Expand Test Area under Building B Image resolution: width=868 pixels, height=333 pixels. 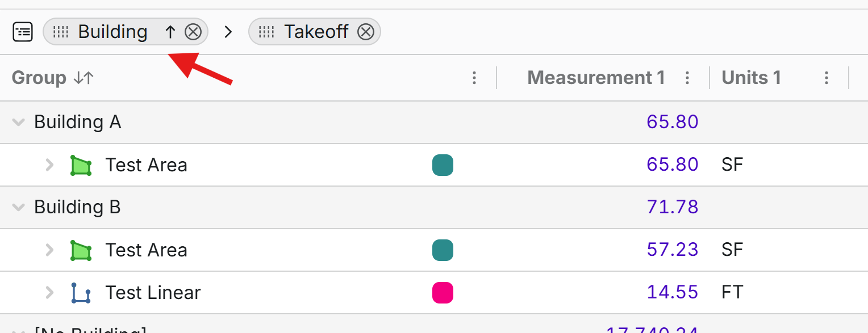(49, 250)
